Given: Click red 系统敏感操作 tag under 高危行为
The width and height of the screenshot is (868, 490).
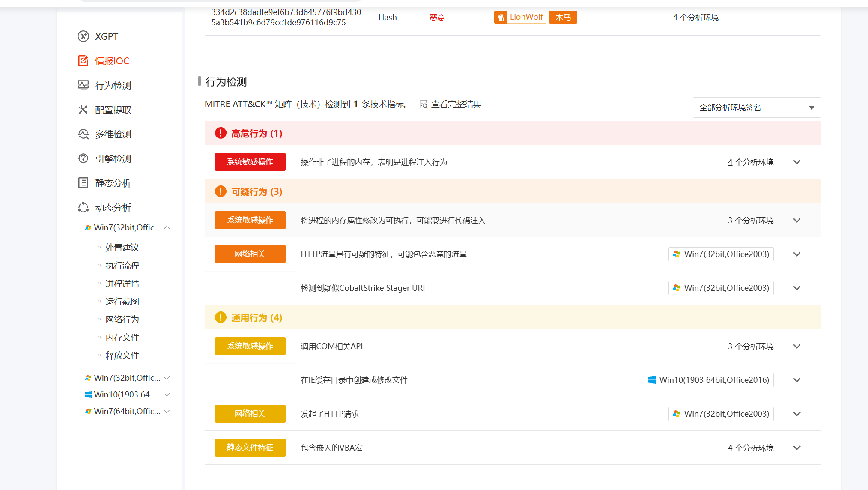Looking at the screenshot, I should pyautogui.click(x=250, y=162).
